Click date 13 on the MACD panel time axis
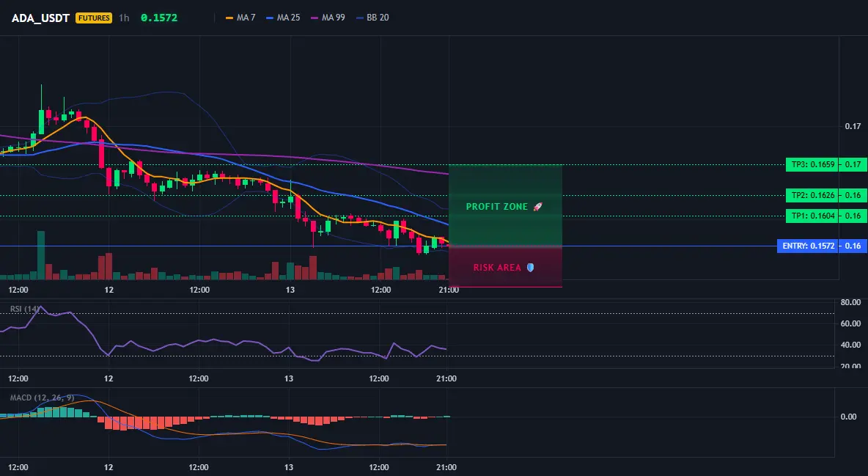Screen dimensions: 868x476 click(289, 467)
